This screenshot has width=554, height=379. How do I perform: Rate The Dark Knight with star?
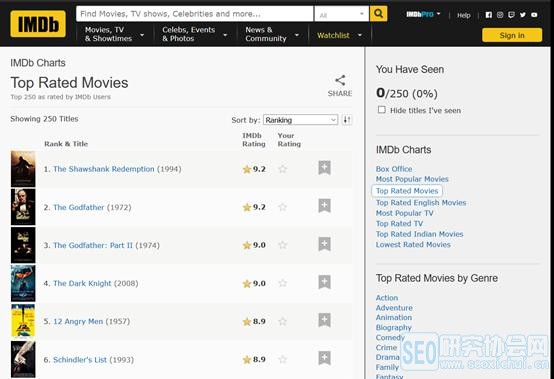(x=282, y=283)
